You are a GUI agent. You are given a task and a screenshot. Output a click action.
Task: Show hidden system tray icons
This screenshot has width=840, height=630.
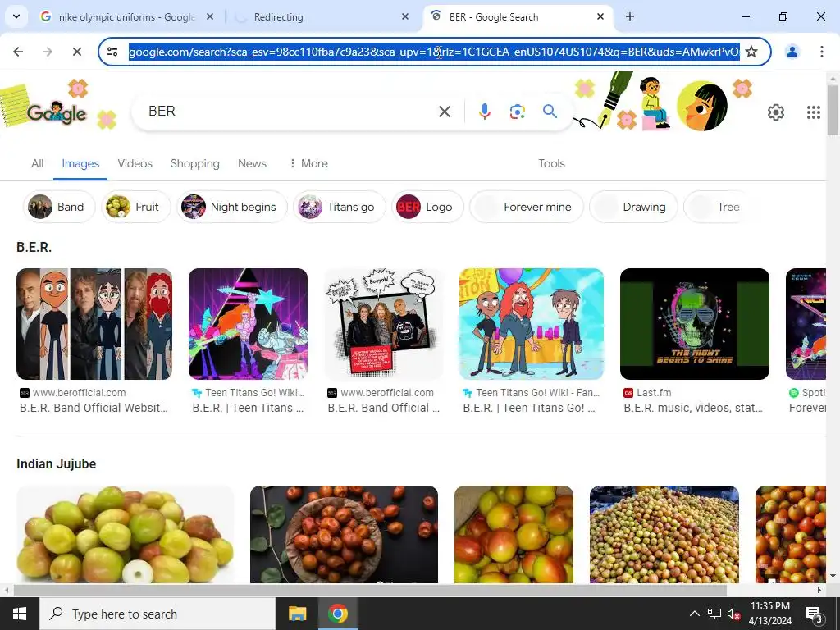(694, 614)
